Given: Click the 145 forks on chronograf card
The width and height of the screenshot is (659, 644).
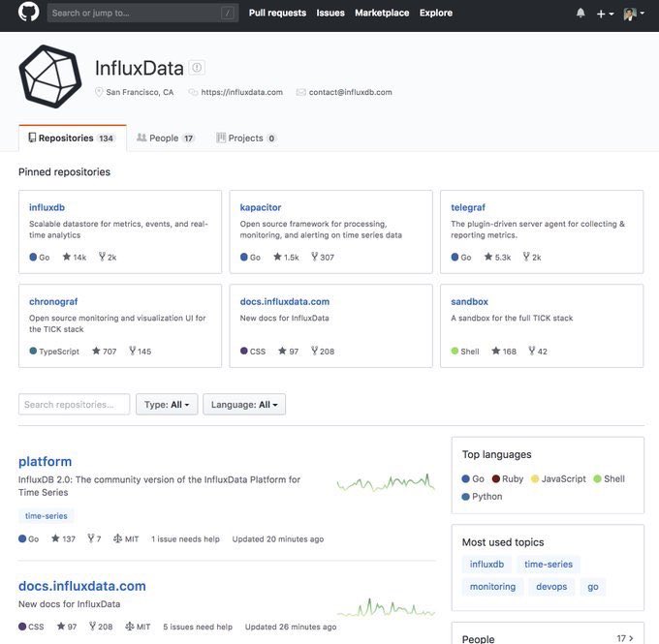Looking at the screenshot, I should click(141, 352).
